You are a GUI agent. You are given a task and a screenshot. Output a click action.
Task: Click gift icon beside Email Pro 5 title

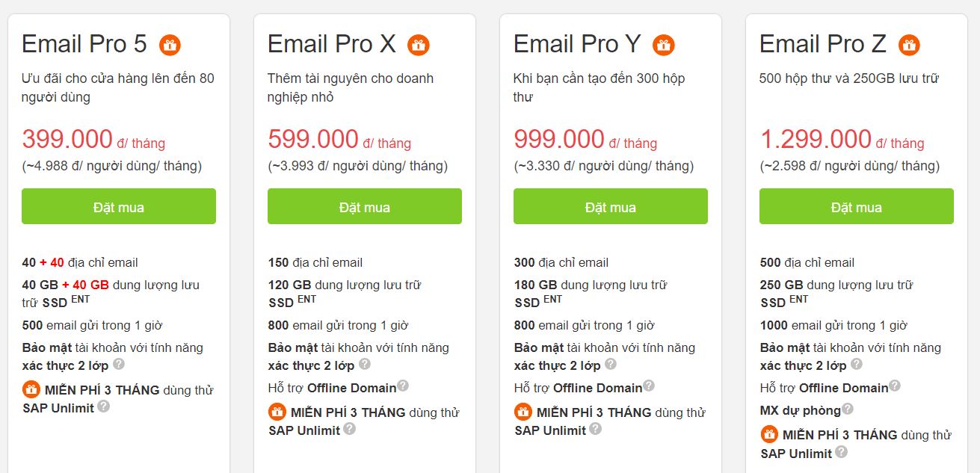(x=170, y=45)
